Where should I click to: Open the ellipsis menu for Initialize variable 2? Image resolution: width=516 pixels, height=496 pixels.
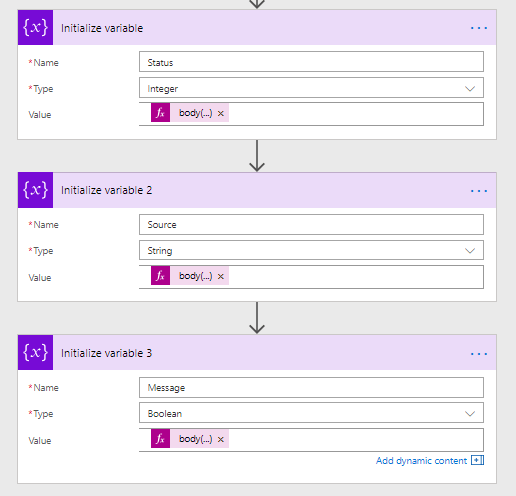tap(479, 191)
